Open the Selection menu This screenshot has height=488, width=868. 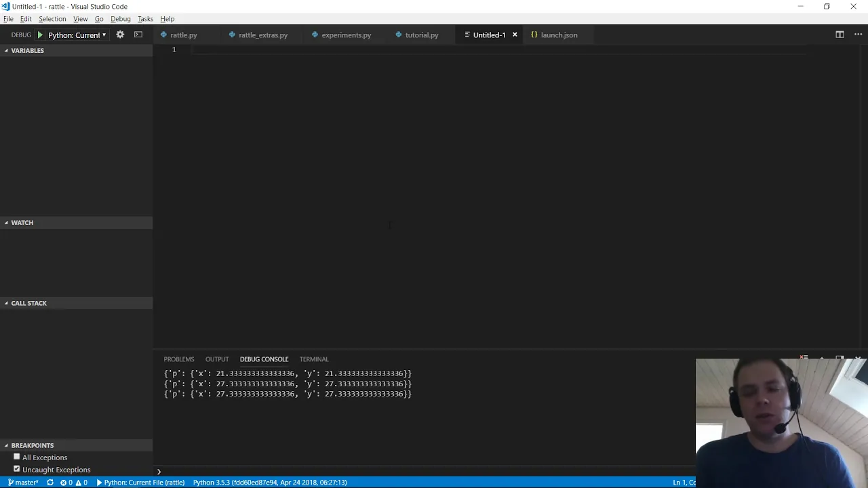[52, 19]
